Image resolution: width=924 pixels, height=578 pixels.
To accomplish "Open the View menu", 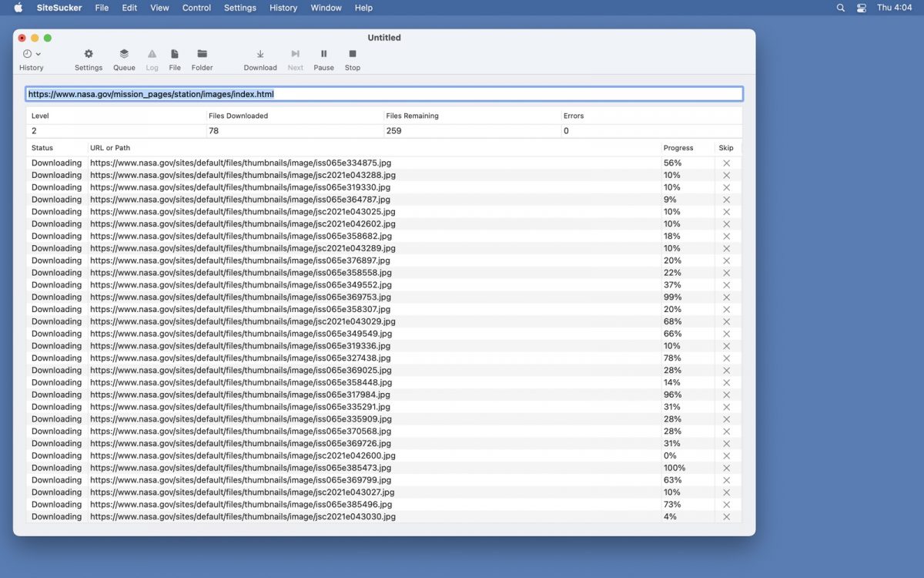I will 159,8.
